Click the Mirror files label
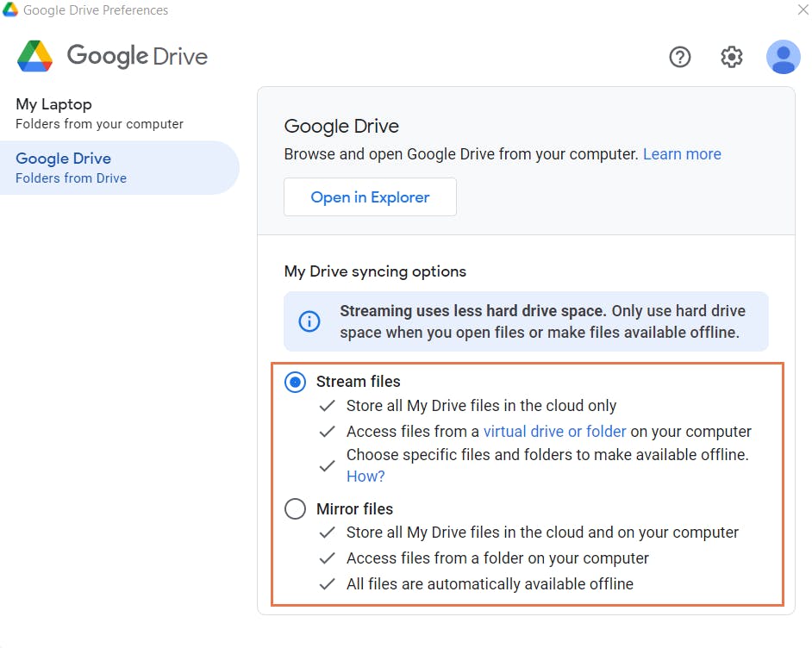 coord(354,509)
